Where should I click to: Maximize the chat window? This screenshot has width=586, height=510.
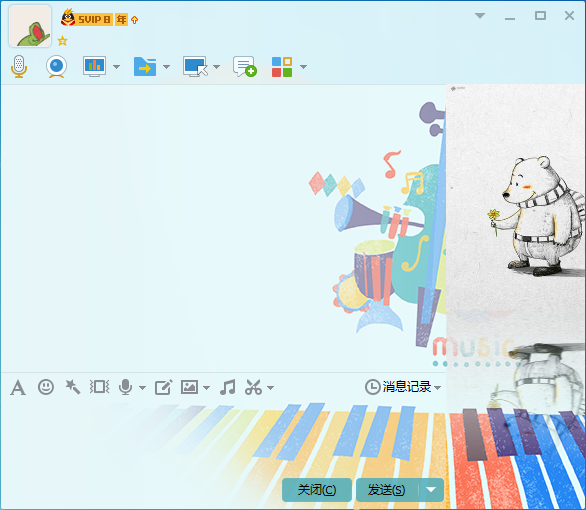pyautogui.click(x=540, y=16)
